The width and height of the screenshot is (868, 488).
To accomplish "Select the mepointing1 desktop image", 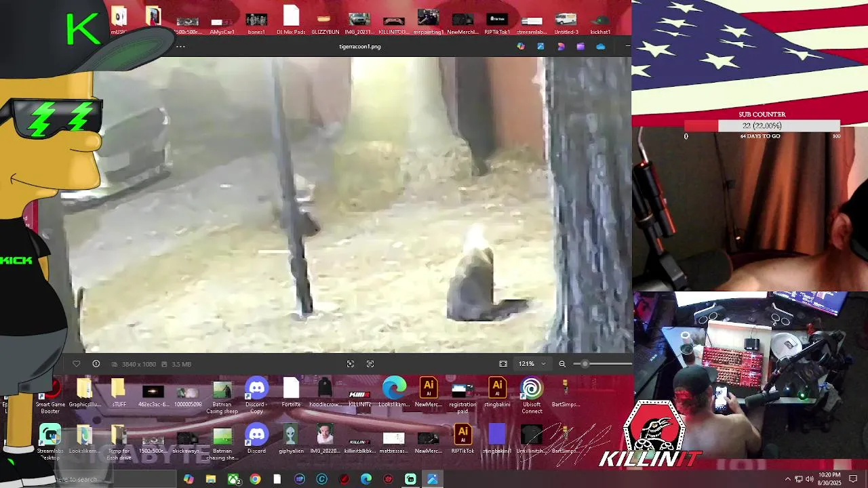I will click(x=428, y=20).
